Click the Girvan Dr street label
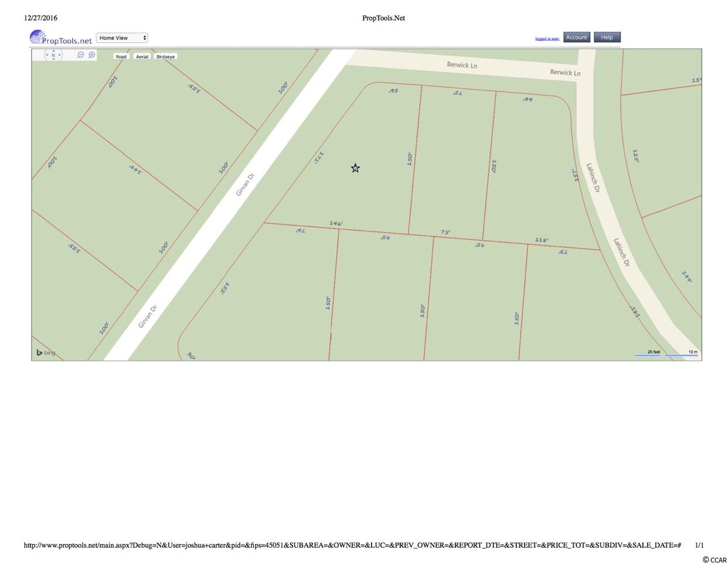The width and height of the screenshot is (728, 563). tap(245, 184)
